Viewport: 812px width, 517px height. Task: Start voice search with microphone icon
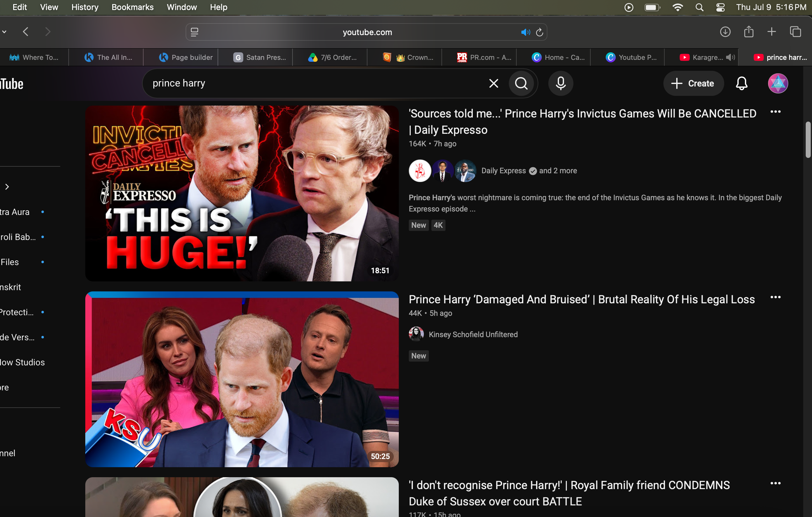point(561,83)
